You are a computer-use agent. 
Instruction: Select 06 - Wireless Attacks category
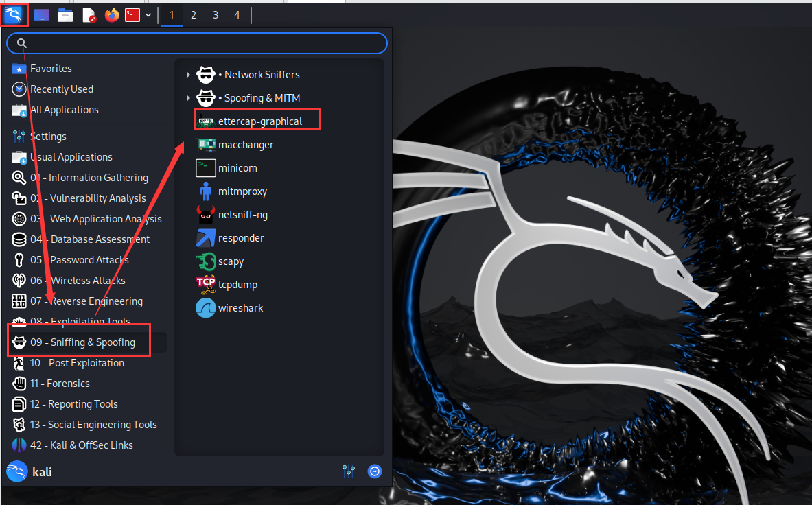point(88,281)
